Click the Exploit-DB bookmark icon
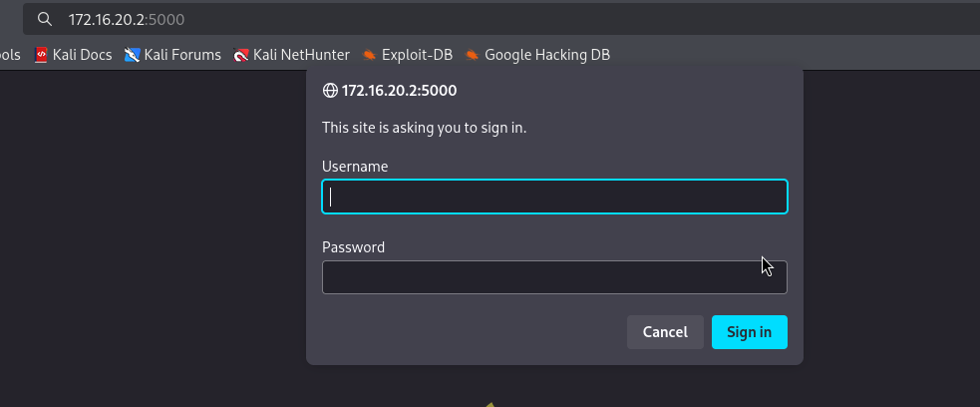This screenshot has height=407, width=980. tap(369, 55)
